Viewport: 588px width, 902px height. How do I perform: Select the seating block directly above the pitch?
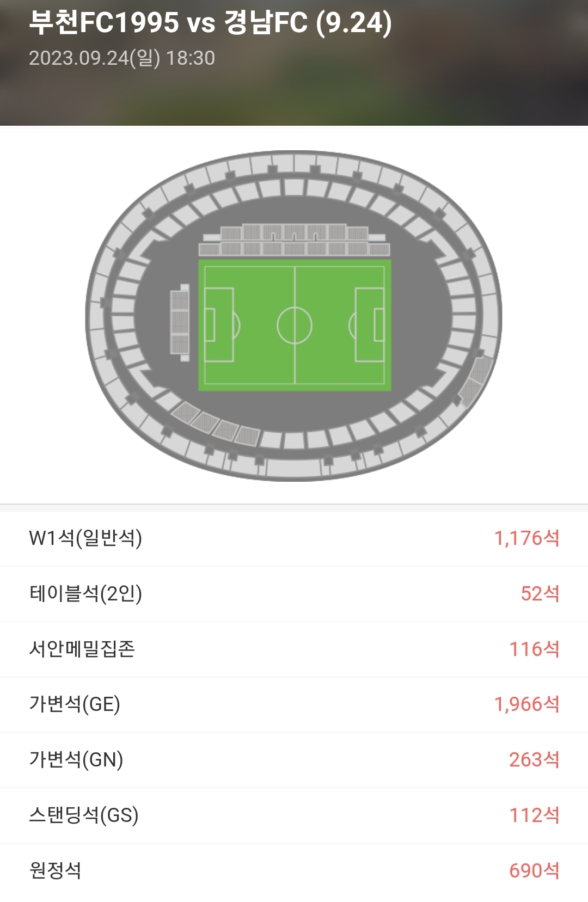[x=294, y=240]
